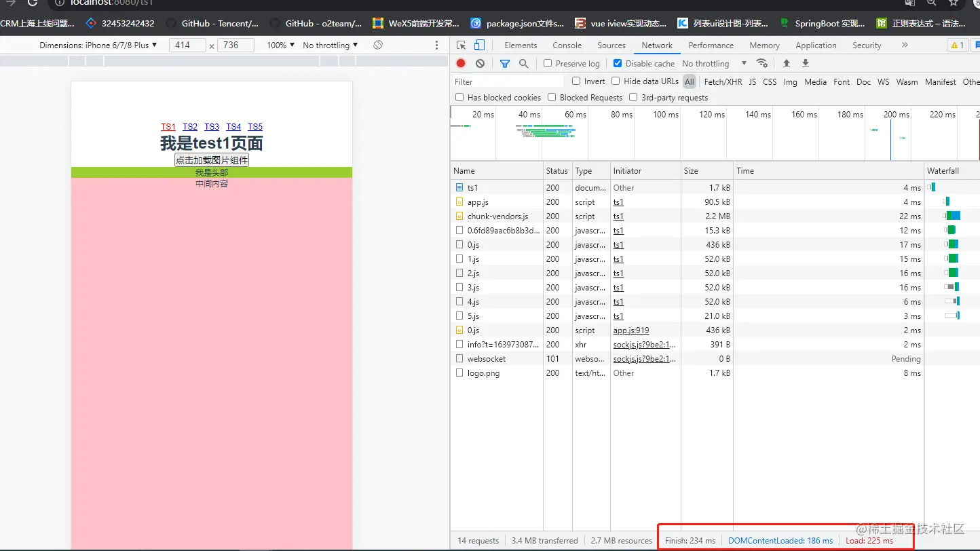Open the 100% zoom dropdown
This screenshot has width=980, height=551.
[280, 45]
